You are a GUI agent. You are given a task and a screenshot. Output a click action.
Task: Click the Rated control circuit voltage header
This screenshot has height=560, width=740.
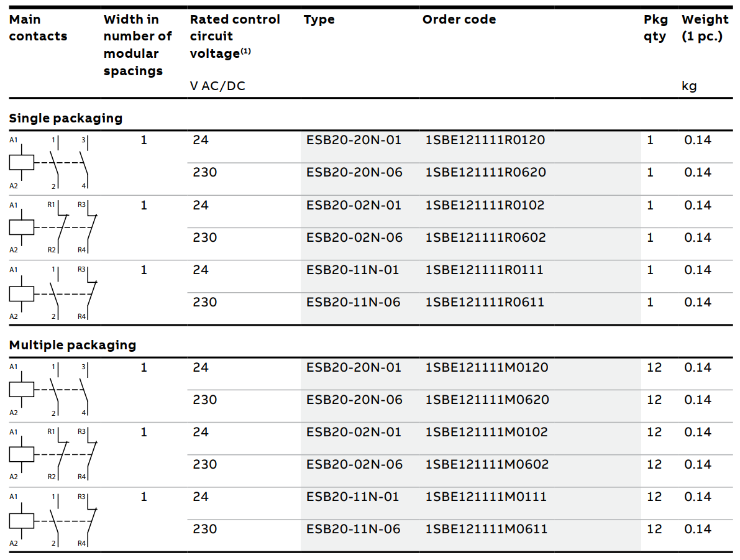coord(235,37)
